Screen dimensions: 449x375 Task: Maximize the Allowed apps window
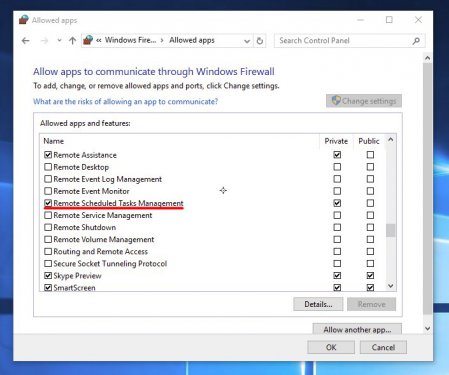389,20
